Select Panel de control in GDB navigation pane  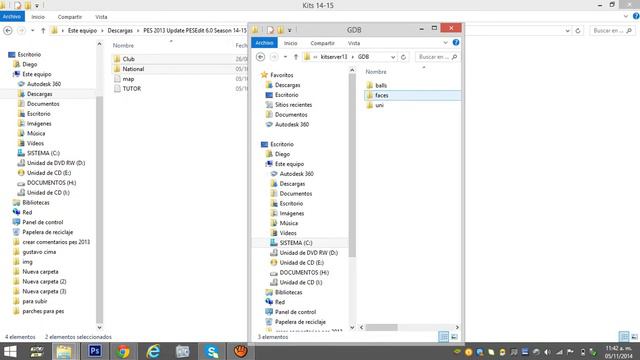295,312
